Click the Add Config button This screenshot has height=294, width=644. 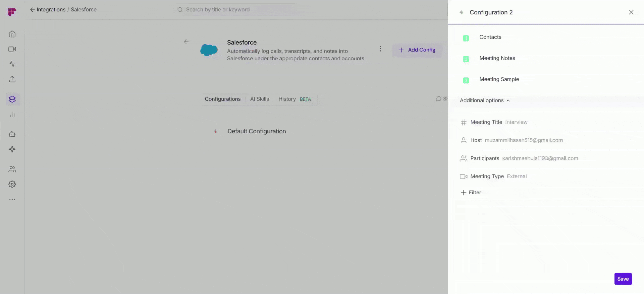(417, 50)
